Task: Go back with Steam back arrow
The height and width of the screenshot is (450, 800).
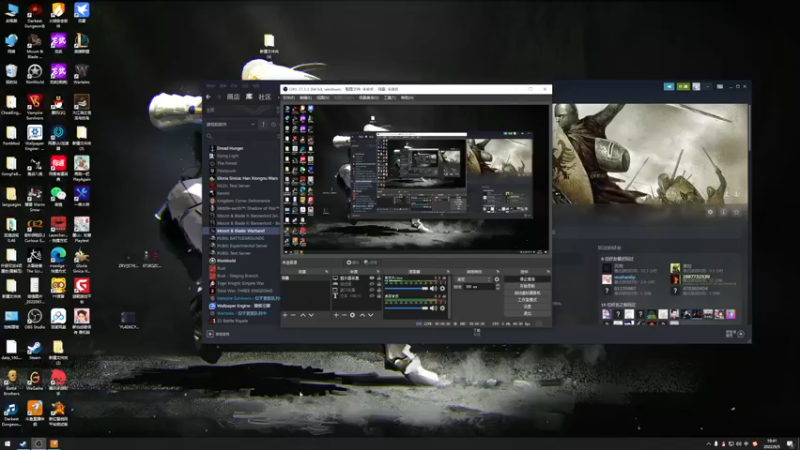Action: point(208,97)
